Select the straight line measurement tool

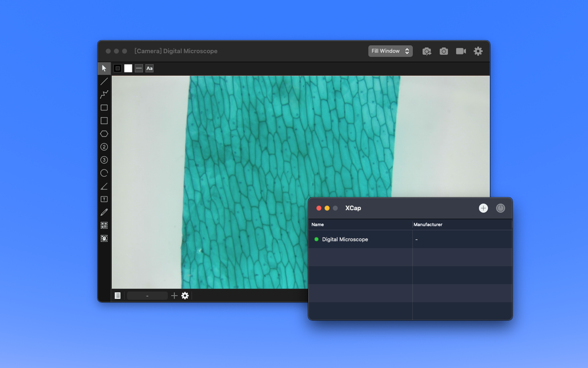[x=104, y=81]
